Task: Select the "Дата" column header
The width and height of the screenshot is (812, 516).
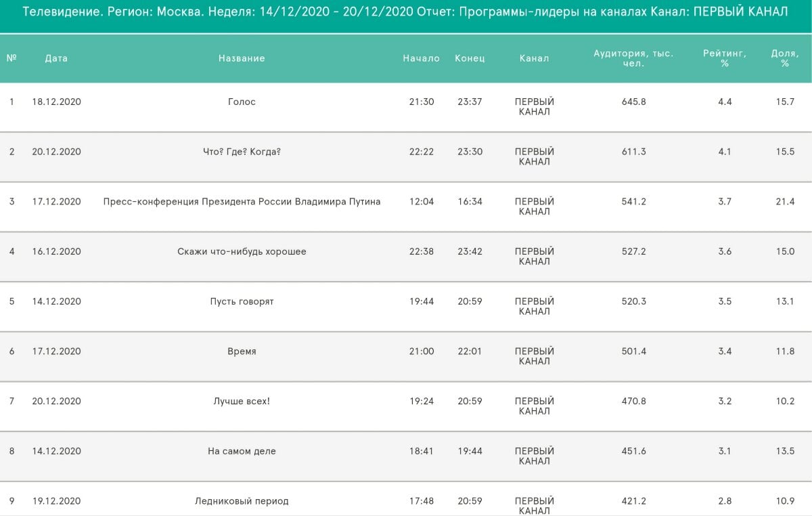Action: (56, 58)
